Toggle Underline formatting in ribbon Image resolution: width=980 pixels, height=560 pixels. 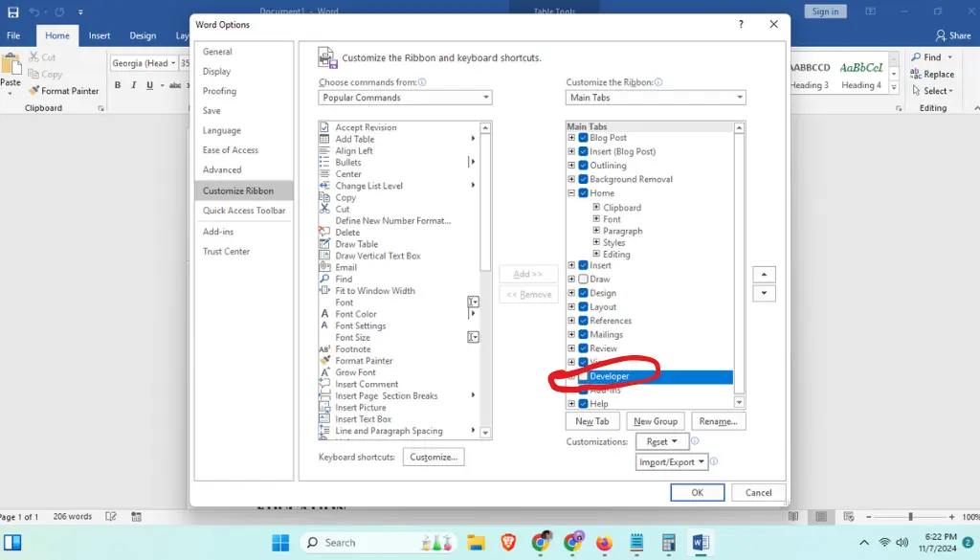tap(149, 85)
